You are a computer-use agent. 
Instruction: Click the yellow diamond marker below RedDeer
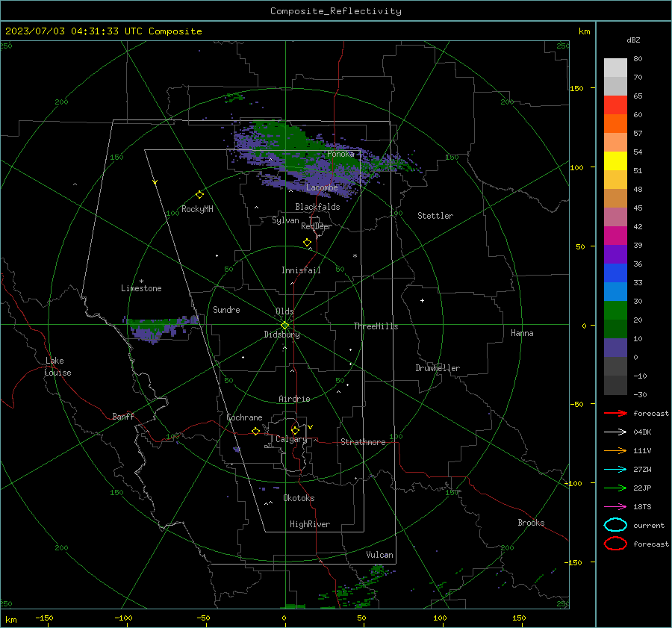307,242
